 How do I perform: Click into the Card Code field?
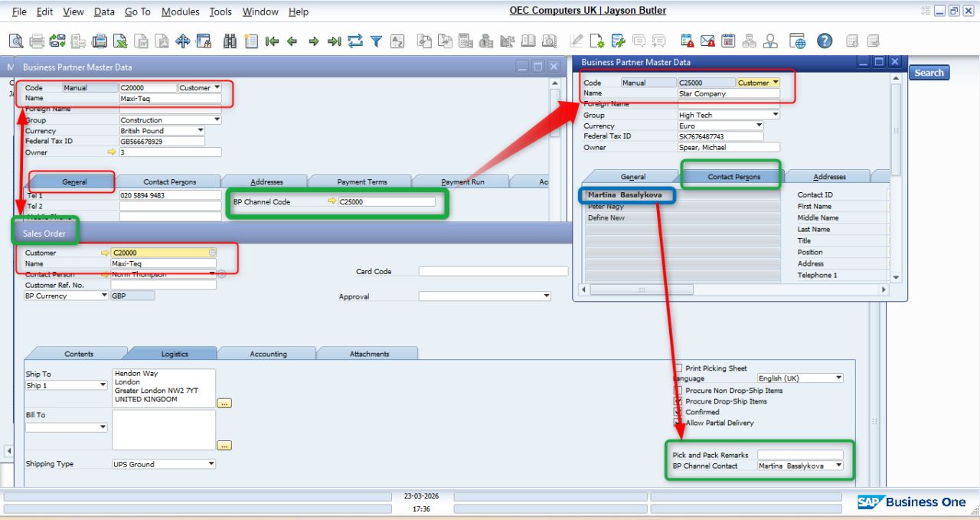tap(494, 271)
